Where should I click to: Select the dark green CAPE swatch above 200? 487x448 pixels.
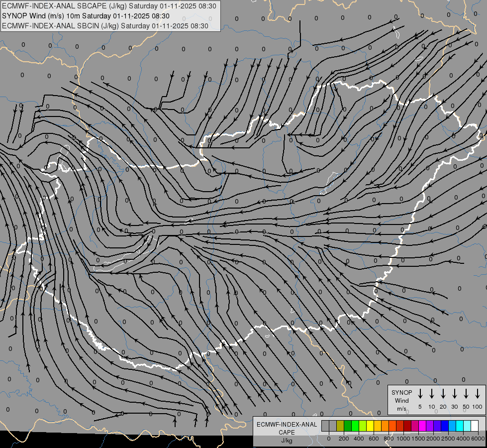tap(348, 426)
